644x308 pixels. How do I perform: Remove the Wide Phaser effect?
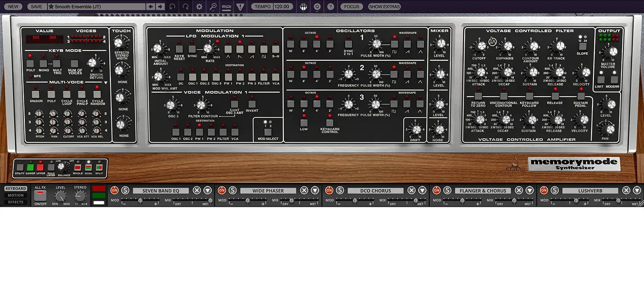(x=304, y=190)
